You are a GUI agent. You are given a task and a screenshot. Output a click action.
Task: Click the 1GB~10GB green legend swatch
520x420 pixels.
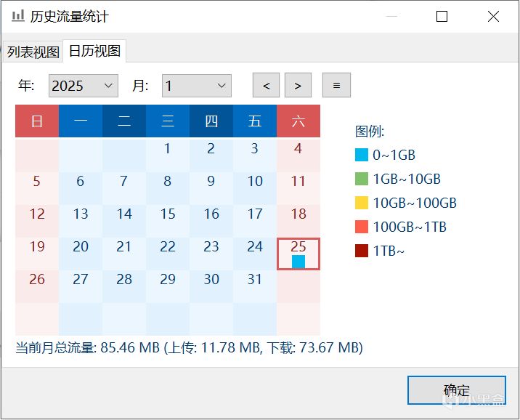362,179
